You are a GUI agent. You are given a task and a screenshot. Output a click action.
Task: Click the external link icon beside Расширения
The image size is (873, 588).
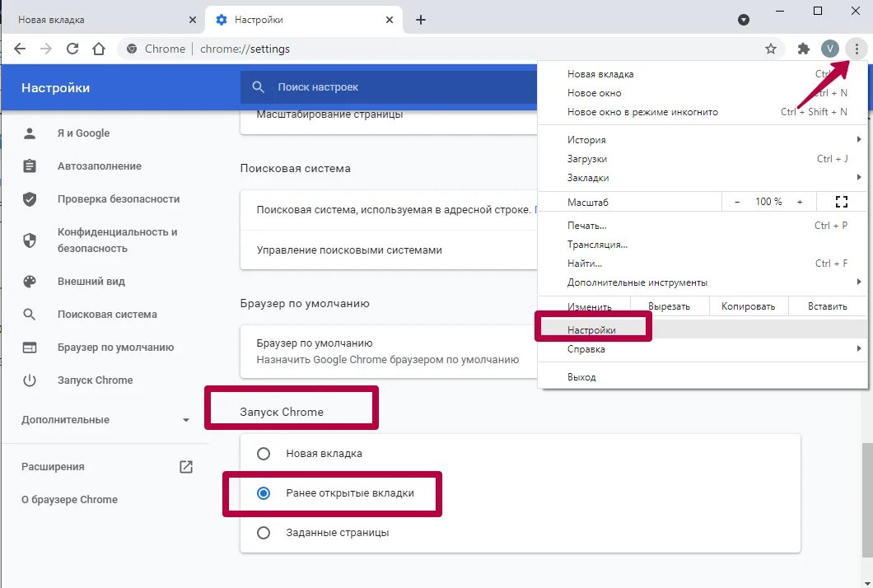tap(186, 467)
